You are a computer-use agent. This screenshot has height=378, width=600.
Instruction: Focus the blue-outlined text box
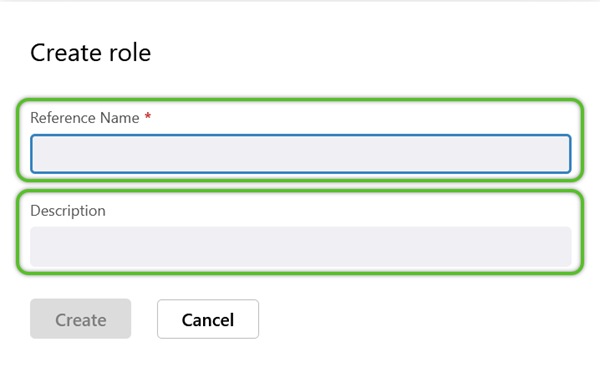[301, 154]
